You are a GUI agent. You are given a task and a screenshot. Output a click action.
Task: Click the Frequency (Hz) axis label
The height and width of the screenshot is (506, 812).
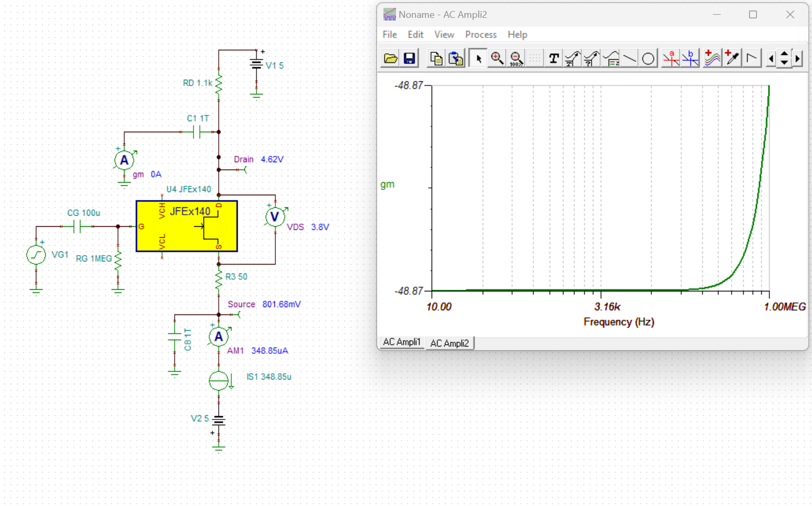pyautogui.click(x=619, y=322)
